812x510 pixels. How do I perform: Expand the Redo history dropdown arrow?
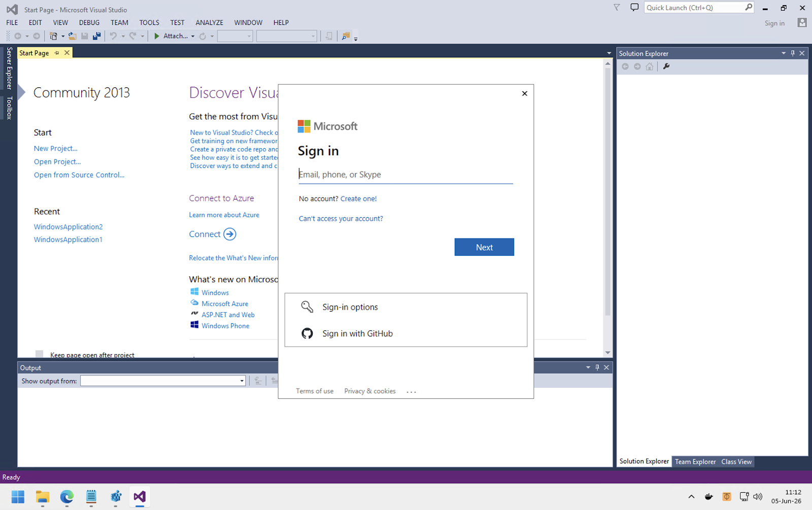tap(142, 36)
